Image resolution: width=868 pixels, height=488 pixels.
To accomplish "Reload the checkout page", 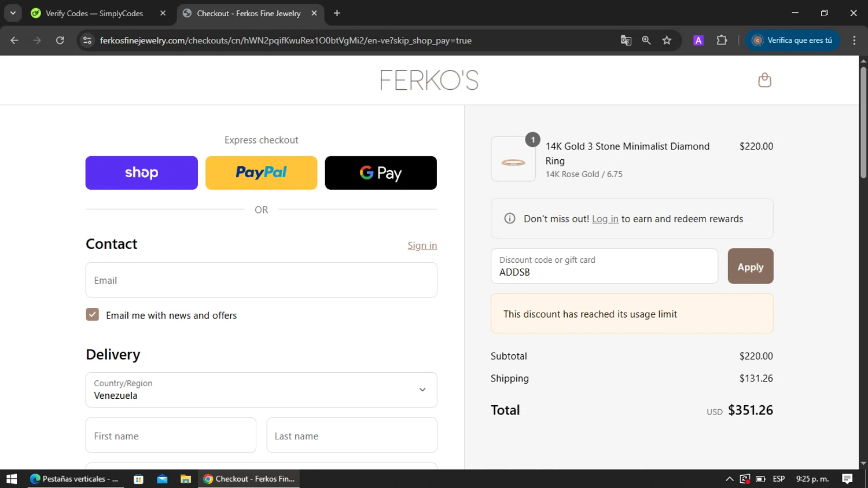I will tap(60, 41).
